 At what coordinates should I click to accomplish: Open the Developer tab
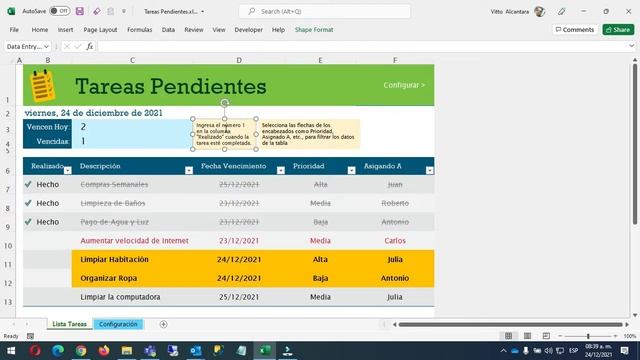click(x=249, y=30)
